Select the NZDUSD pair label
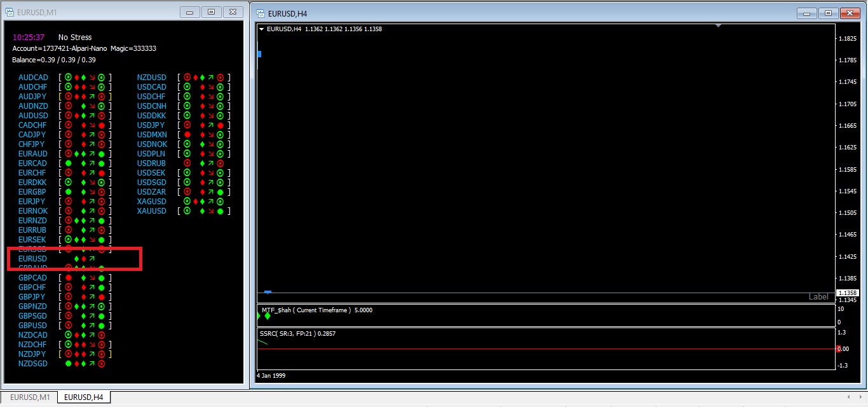Viewport: 868px width, 407px height. click(x=152, y=78)
